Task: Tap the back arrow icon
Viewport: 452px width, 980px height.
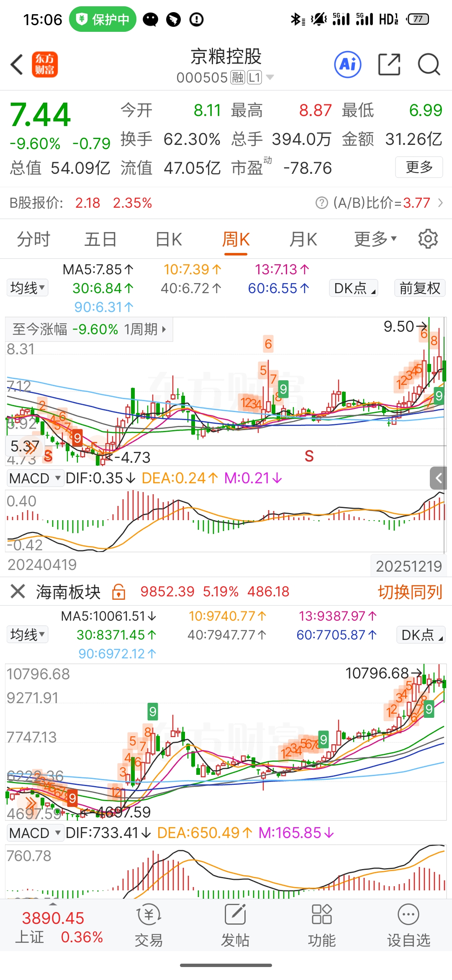Action: (17, 65)
